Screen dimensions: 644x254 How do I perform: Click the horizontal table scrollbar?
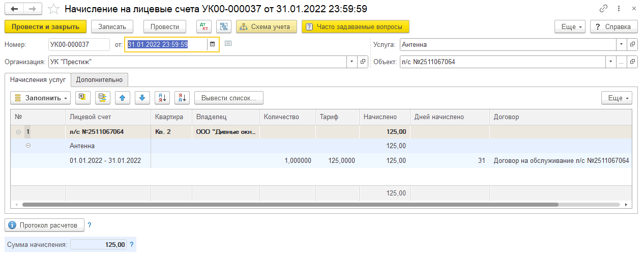[x=290, y=205]
